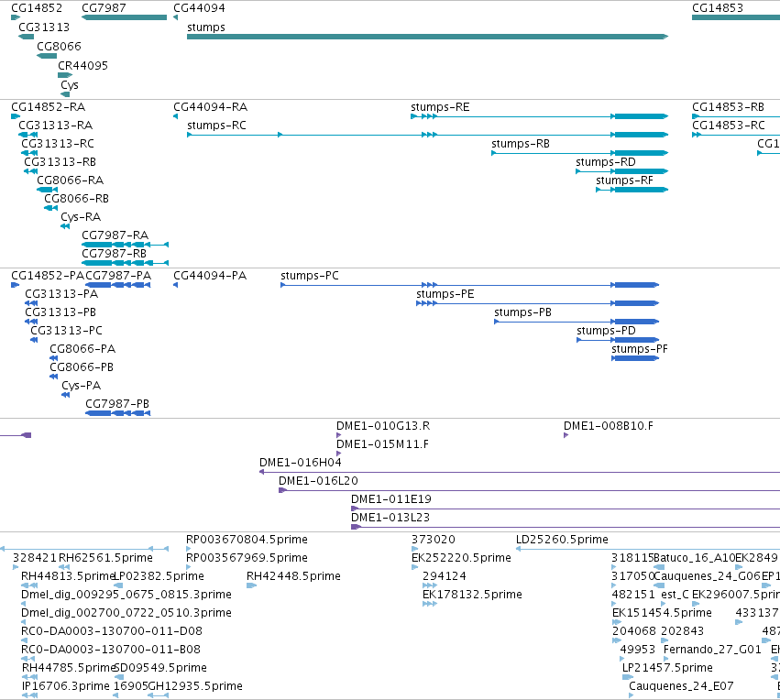
Task: Click the stumps-PE protein label
Action: pos(445,294)
